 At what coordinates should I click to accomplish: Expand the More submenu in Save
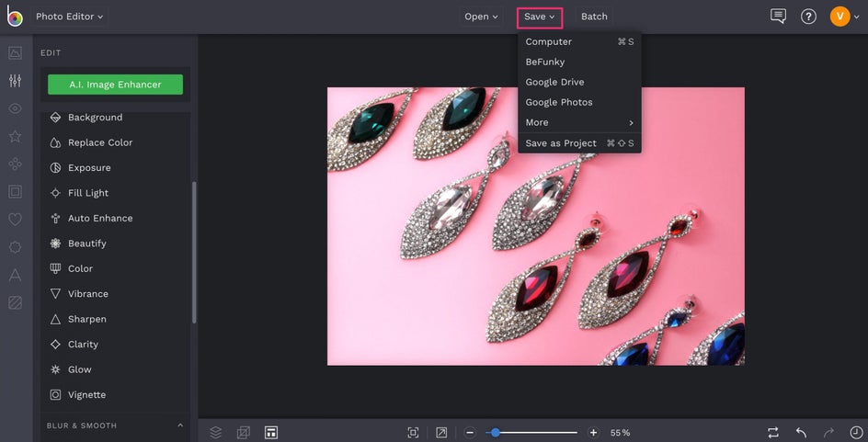[x=579, y=122]
